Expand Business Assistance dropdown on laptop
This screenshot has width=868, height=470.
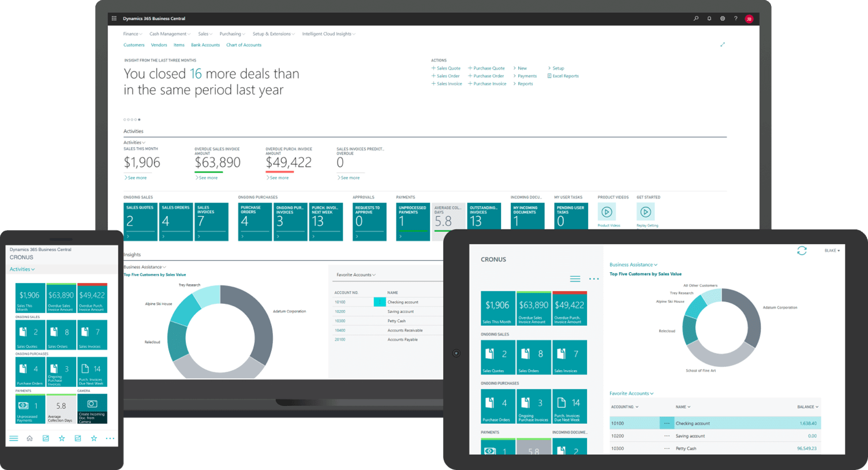coord(145,267)
